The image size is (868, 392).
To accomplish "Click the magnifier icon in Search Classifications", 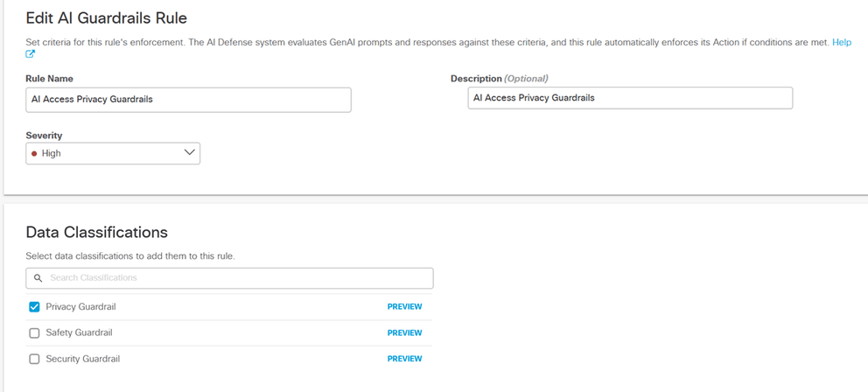I will click(x=38, y=278).
